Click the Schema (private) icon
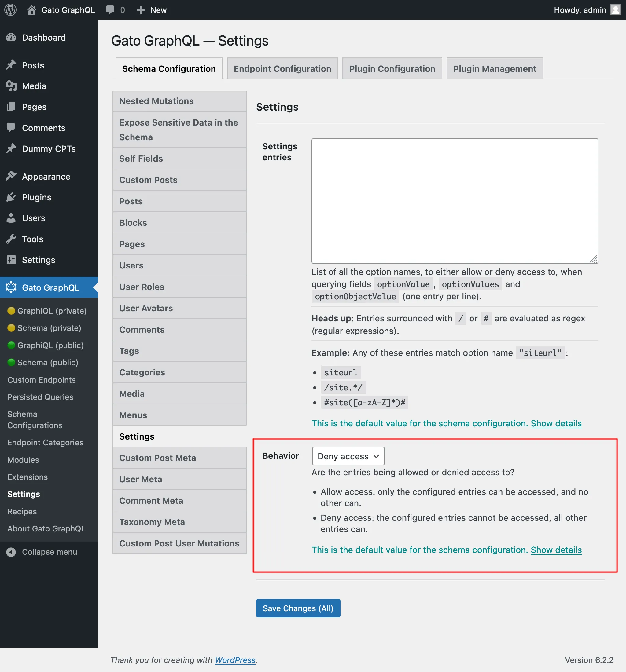 click(11, 327)
